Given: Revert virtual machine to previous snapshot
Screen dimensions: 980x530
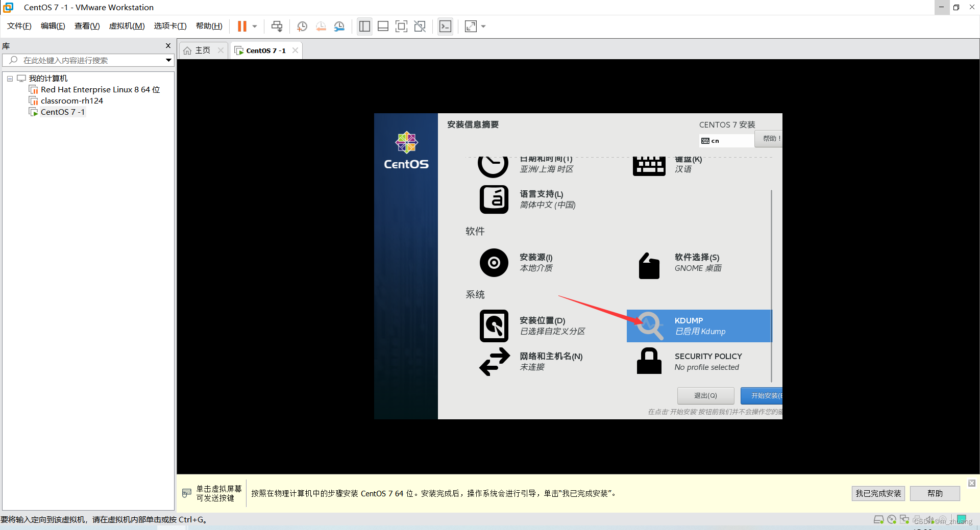Looking at the screenshot, I should (x=321, y=26).
